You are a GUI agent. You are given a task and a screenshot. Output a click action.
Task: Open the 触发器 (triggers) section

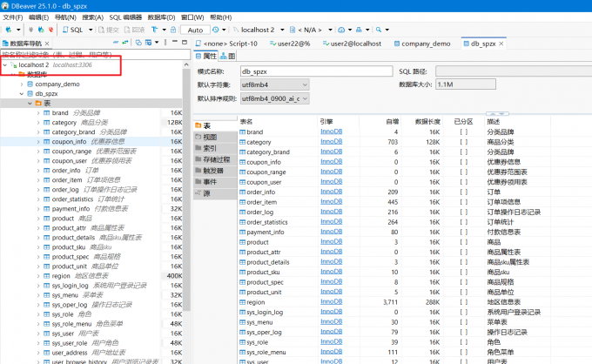[x=213, y=171]
